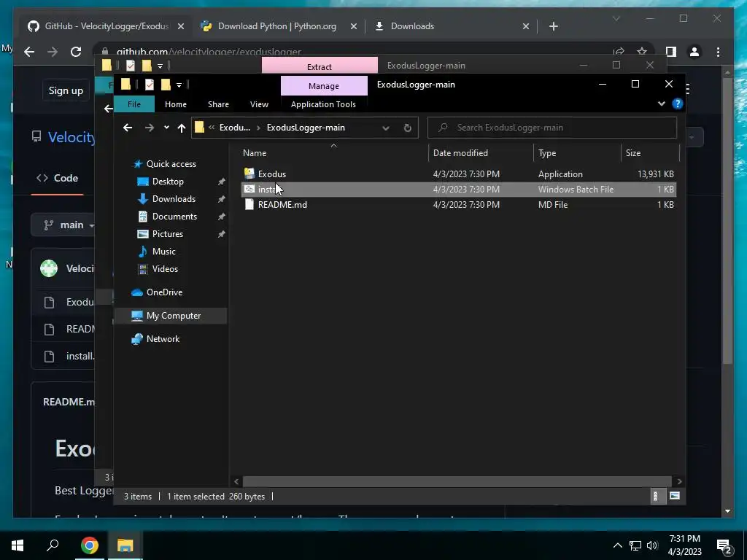Click Chrome icon in the taskbar
This screenshot has width=747, height=560.
click(x=89, y=545)
